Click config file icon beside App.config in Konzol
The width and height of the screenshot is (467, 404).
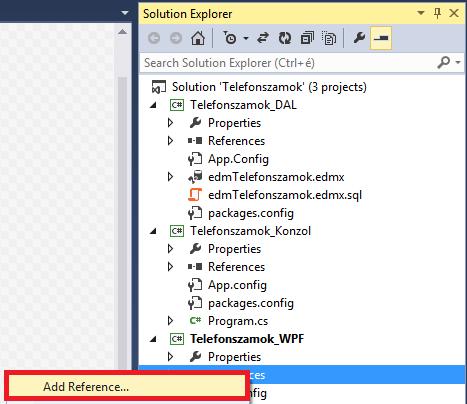click(195, 285)
